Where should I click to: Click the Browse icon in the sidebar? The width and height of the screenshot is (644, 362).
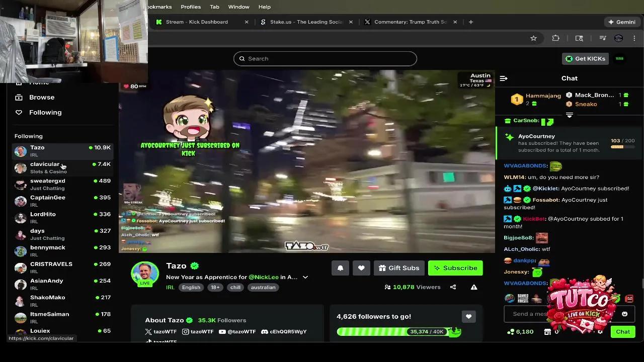point(19,97)
